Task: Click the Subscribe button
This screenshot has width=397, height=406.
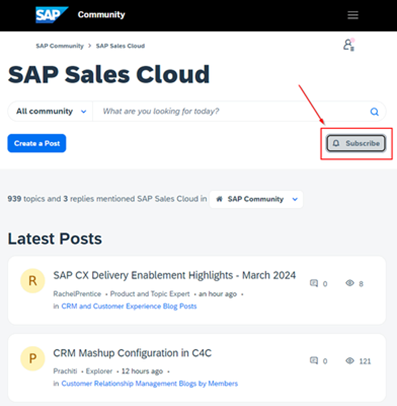Action: [356, 143]
